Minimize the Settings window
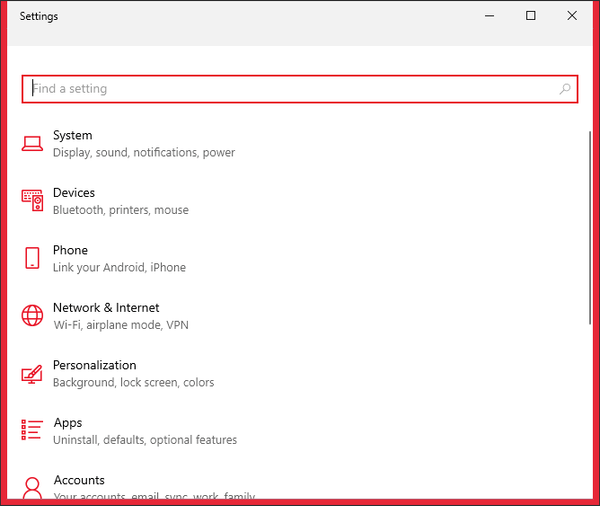The height and width of the screenshot is (506, 600). pos(490,16)
